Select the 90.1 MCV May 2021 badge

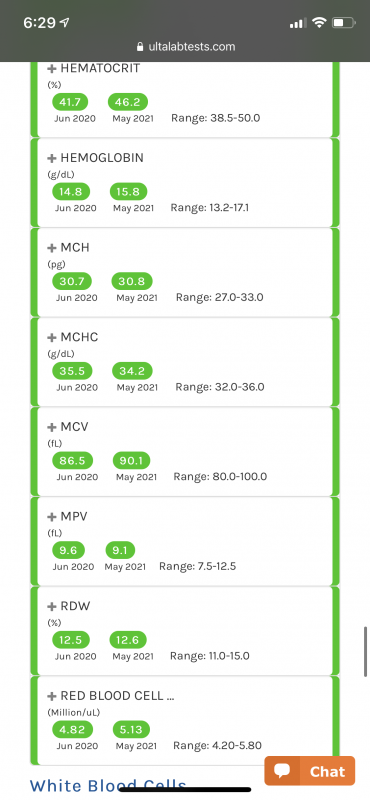coord(131,461)
